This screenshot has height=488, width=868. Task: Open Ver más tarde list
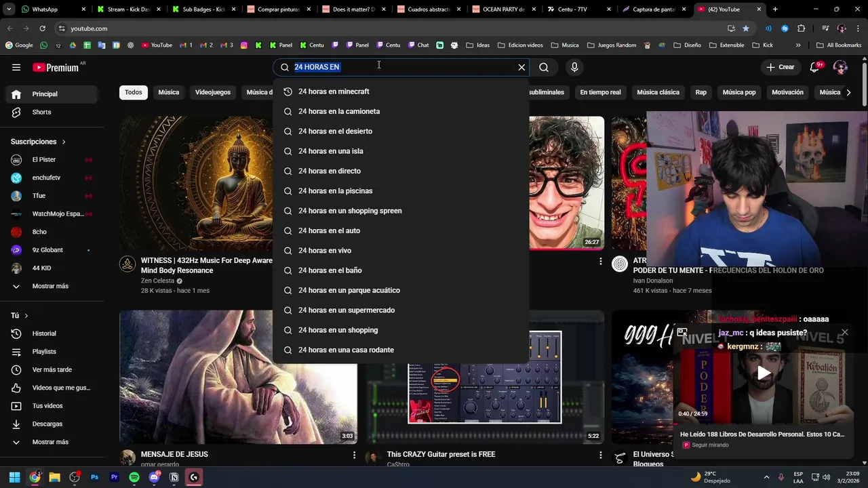pos(52,369)
